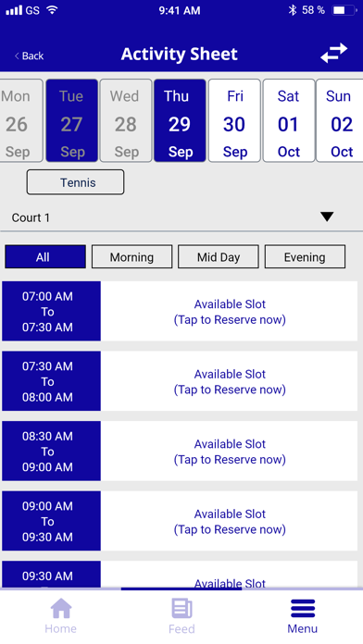Tap the 07:00 AM To 07:30 AM time label

[51, 311]
